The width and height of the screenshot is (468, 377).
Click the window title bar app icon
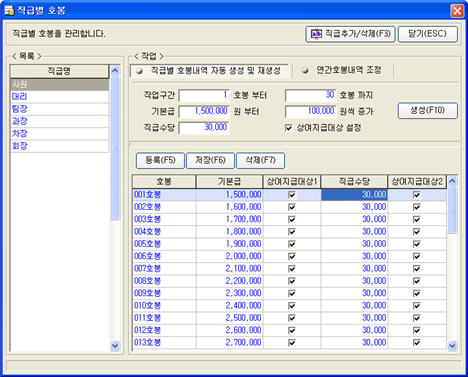(x=9, y=11)
